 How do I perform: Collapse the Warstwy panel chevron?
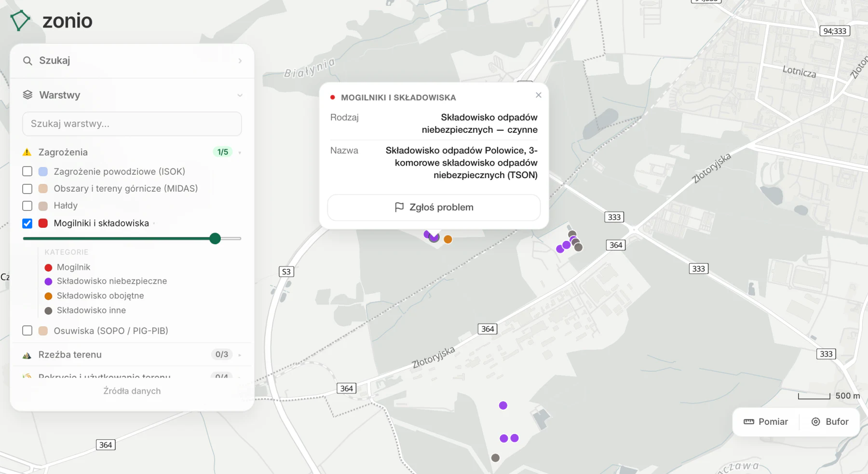coord(240,96)
